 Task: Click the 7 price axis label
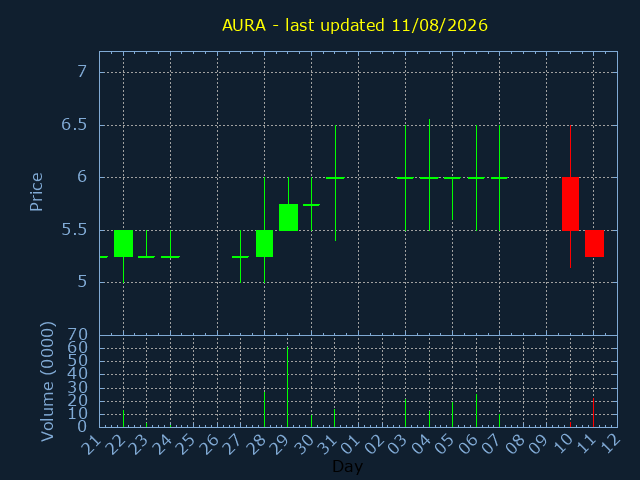click(82, 72)
